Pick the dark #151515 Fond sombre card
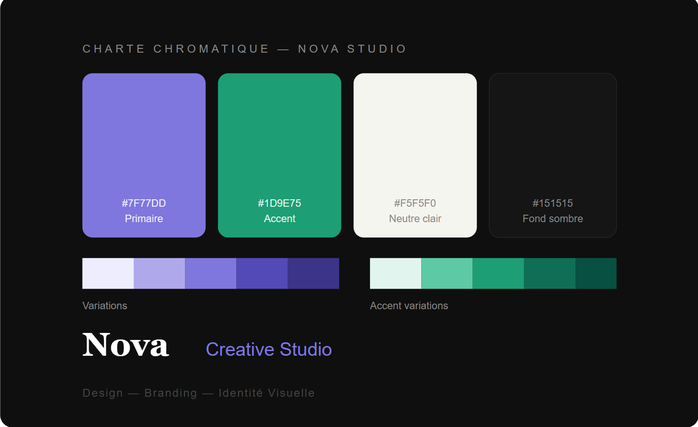Viewport: 698px width, 427px height. coord(552,155)
